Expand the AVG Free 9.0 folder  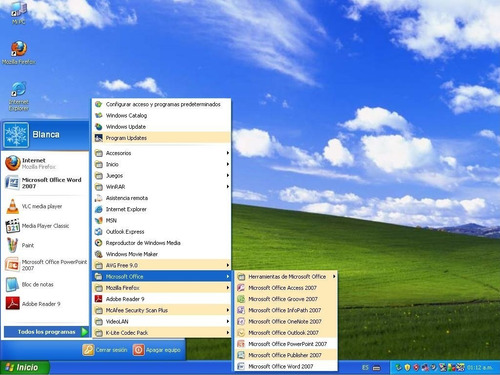(x=161, y=265)
